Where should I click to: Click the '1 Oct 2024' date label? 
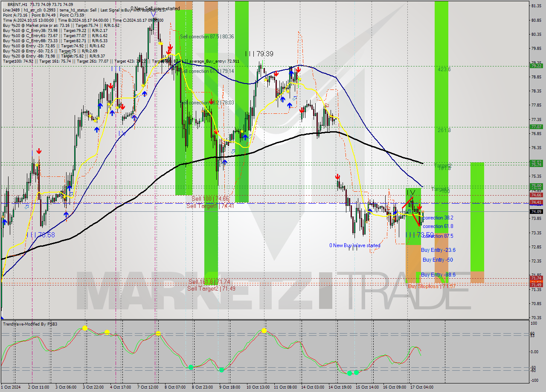tap(11, 387)
